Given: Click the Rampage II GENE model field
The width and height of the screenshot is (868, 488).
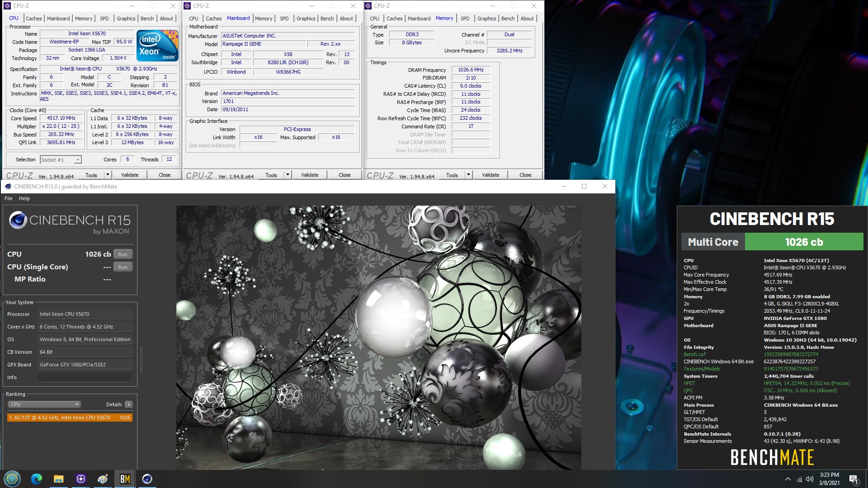Looking at the screenshot, I should [x=263, y=44].
